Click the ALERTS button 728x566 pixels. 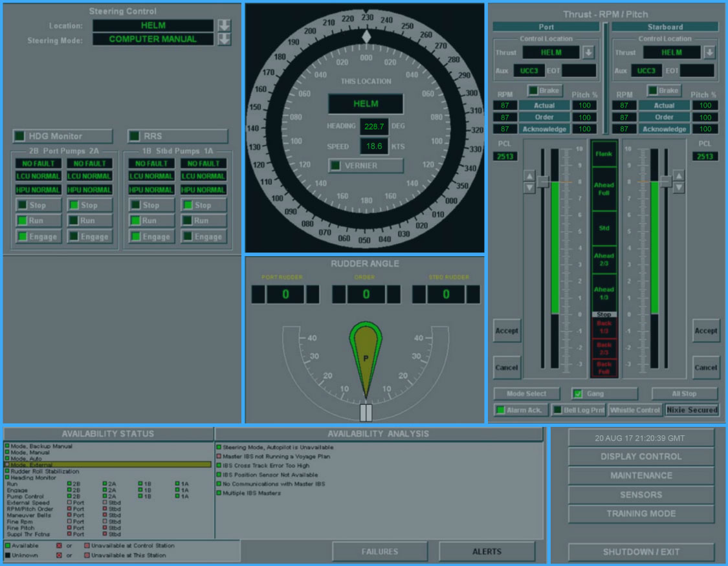pos(487,552)
